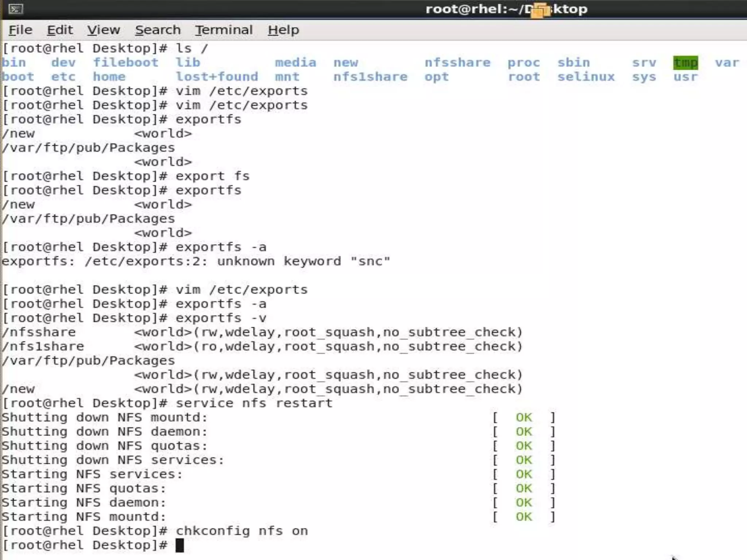Click the /nfs1share export line with ro option

tap(262, 346)
